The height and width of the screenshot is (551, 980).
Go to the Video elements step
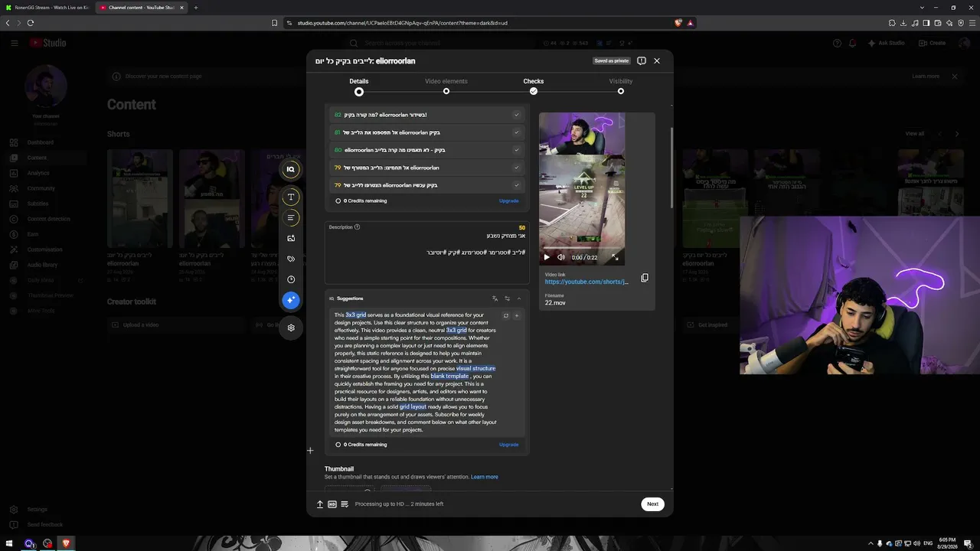coord(446,86)
